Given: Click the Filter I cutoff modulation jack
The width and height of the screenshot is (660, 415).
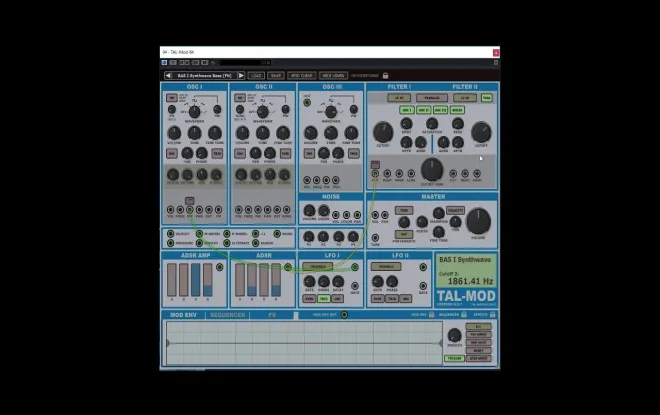Looking at the screenshot, I should (375, 173).
